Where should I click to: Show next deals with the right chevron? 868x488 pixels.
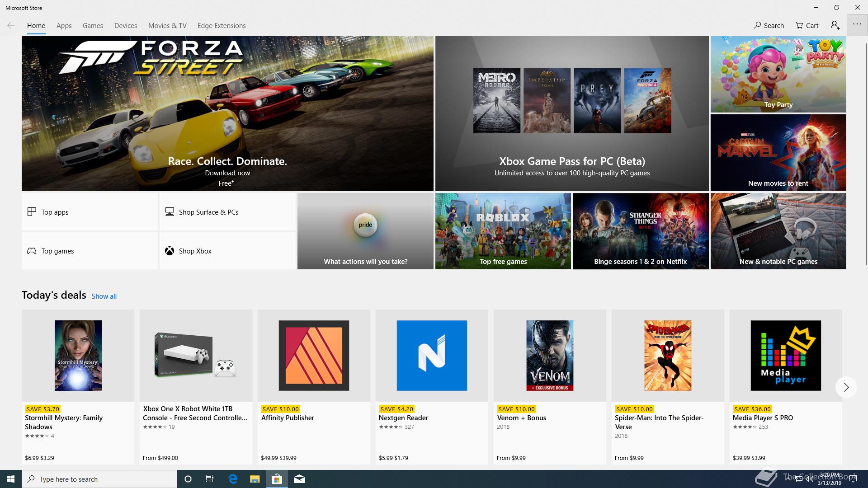(846, 387)
